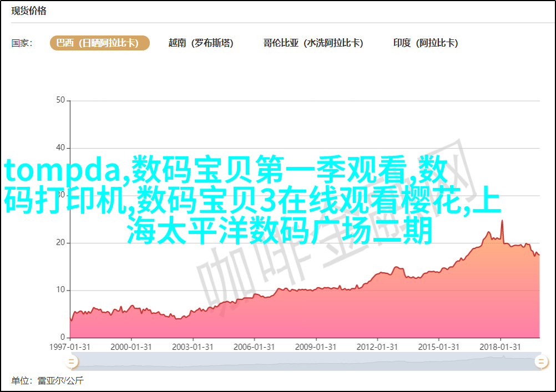The width and height of the screenshot is (556, 392).
Task: Switch to 哥伦比亚（水洗阿拉比卡）tab
Action: pos(313,43)
